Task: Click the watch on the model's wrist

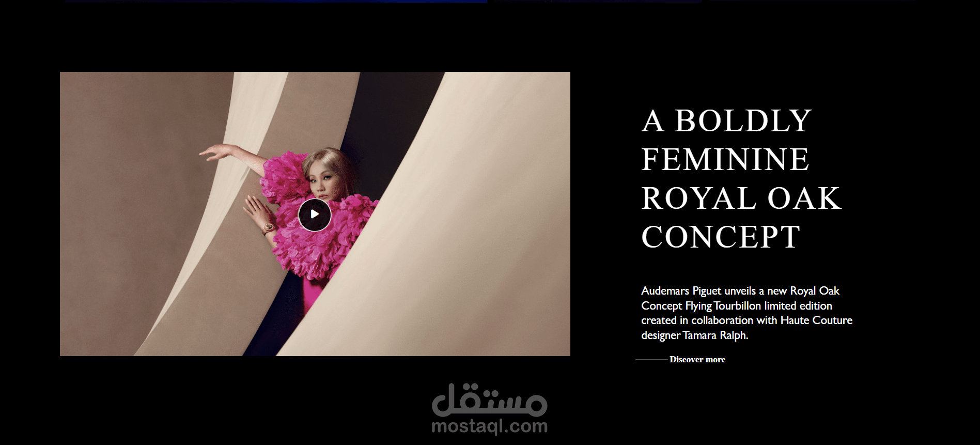Action: coord(269,228)
